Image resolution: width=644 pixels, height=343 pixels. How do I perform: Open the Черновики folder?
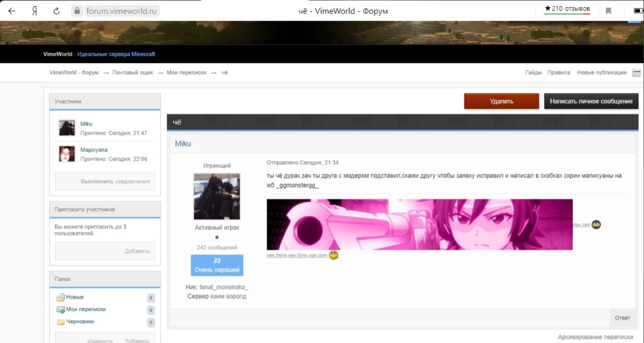(x=80, y=322)
